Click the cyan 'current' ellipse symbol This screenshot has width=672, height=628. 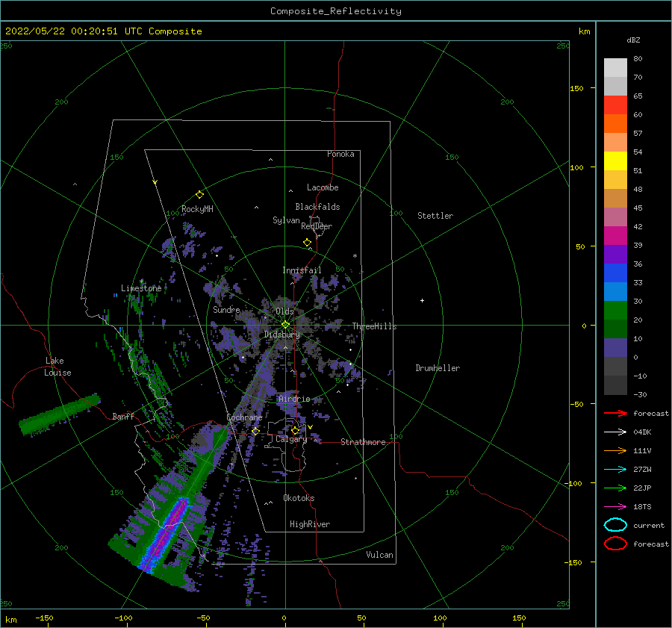pyautogui.click(x=615, y=525)
